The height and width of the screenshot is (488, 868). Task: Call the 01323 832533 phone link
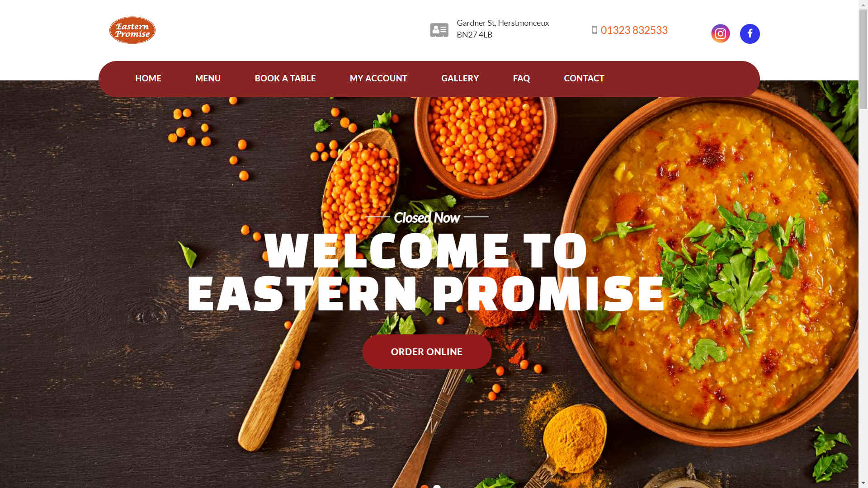634,30
